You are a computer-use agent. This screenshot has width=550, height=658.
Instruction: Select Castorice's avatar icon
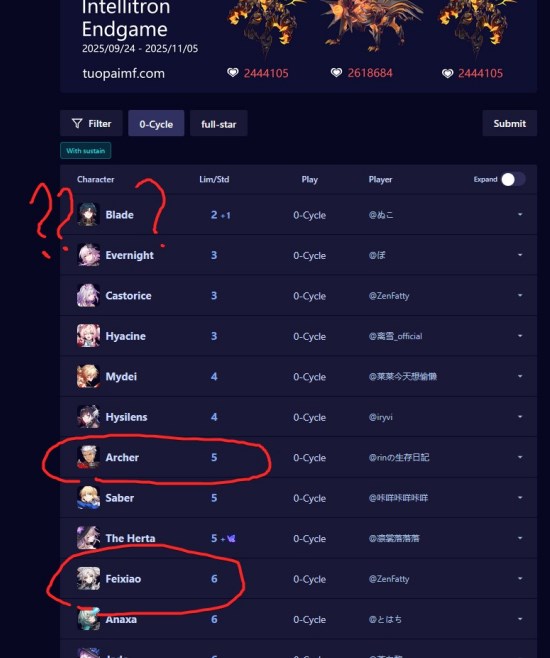click(89, 295)
